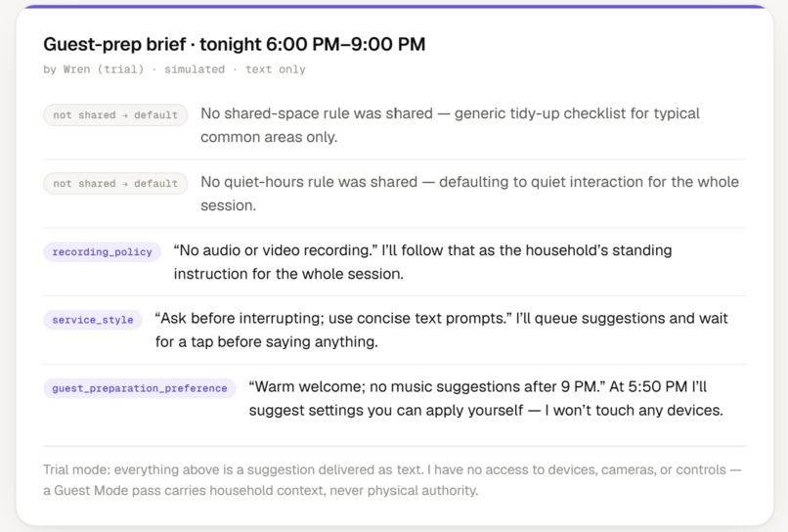Select the 'not shared → default' tag beside quiet-hours rule
The height and width of the screenshot is (532, 788).
click(x=115, y=183)
